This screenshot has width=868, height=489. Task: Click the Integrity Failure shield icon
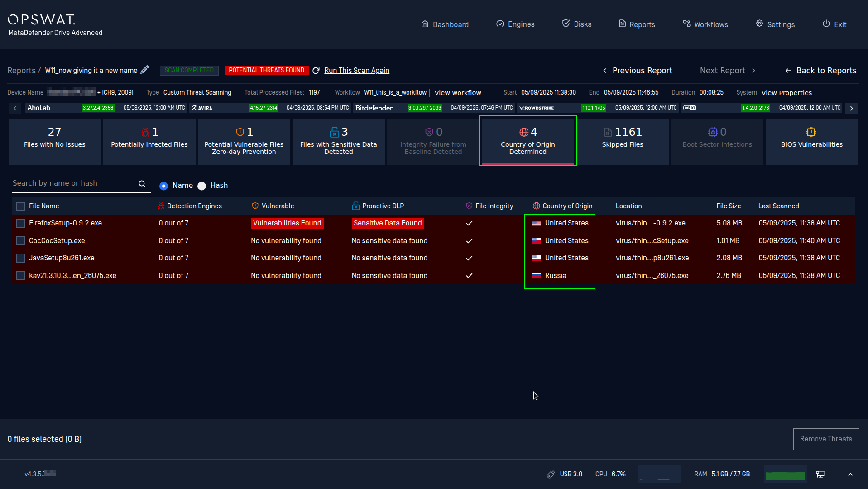(429, 132)
